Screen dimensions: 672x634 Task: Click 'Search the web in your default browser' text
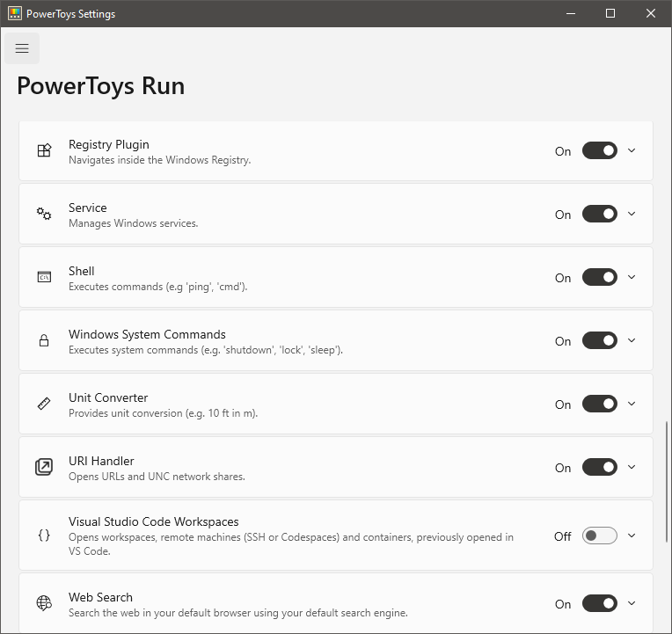pyautogui.click(x=238, y=613)
